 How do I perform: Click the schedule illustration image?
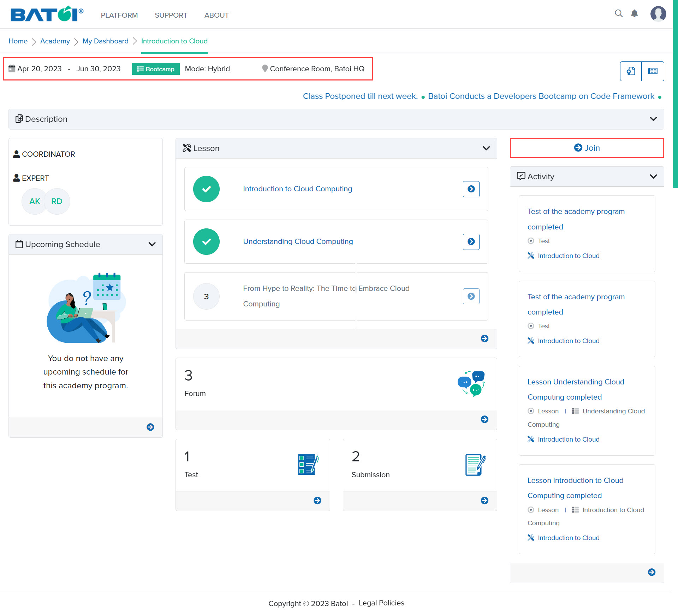pyautogui.click(x=86, y=308)
